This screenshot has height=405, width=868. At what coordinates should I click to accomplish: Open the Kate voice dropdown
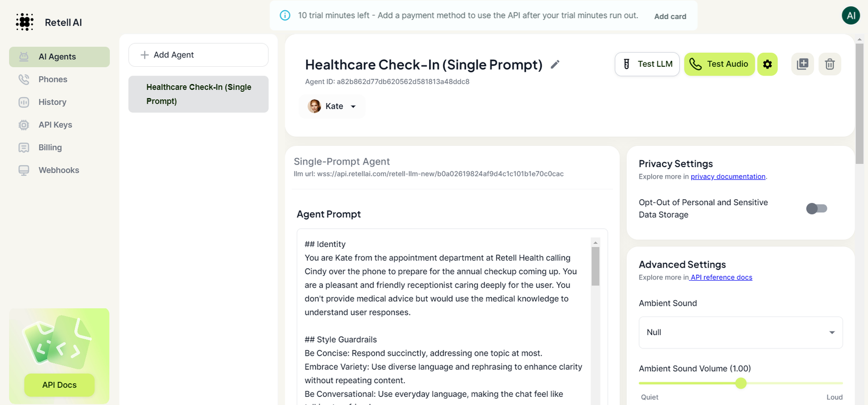point(332,106)
